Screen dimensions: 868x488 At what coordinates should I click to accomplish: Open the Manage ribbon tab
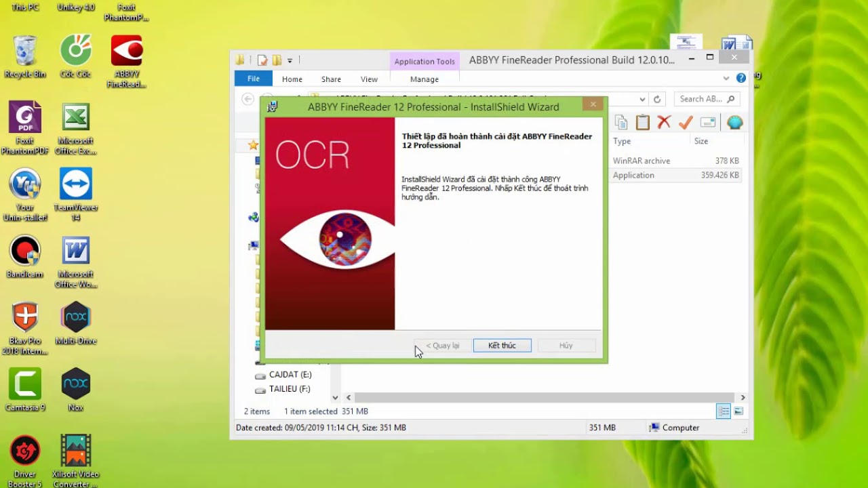point(425,79)
